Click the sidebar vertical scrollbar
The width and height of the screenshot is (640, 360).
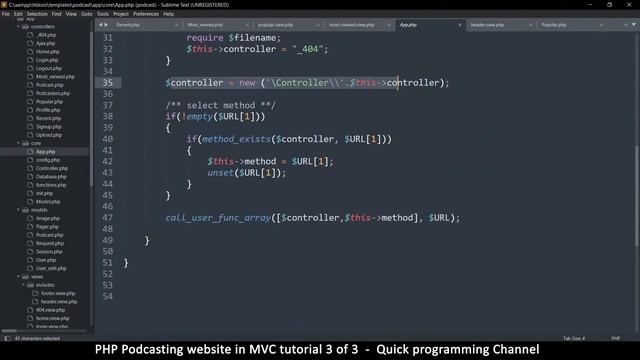pos(91,110)
